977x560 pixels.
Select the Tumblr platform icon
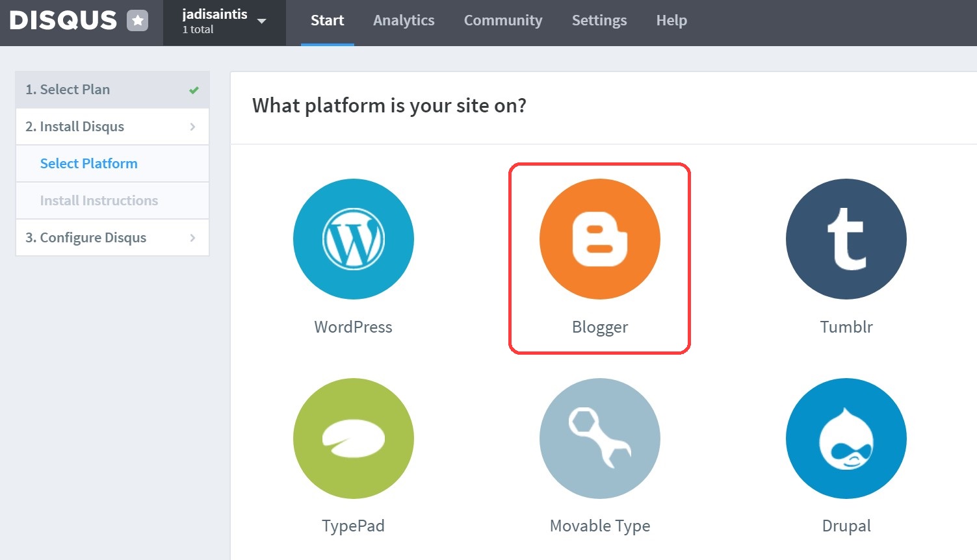[x=845, y=239]
